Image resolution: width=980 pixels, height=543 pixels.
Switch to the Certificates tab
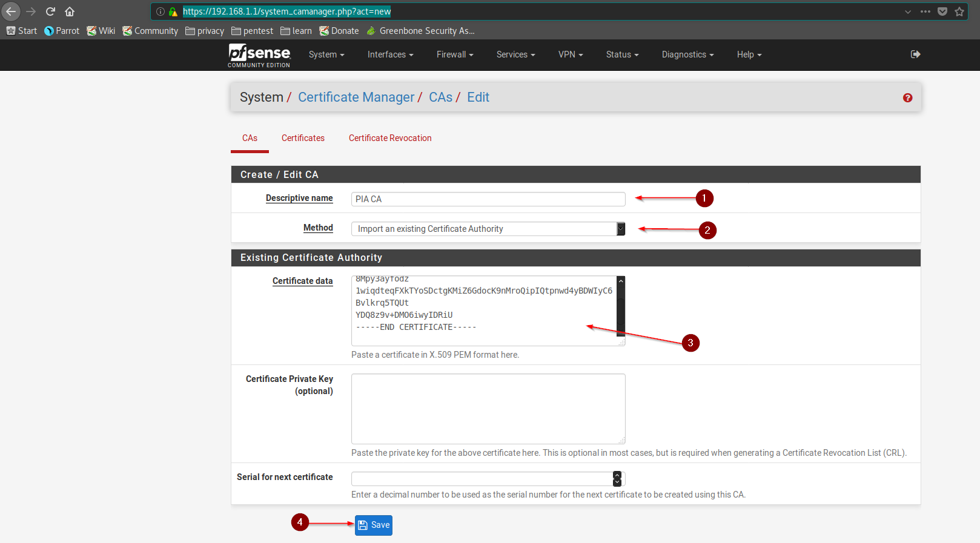[x=303, y=138]
